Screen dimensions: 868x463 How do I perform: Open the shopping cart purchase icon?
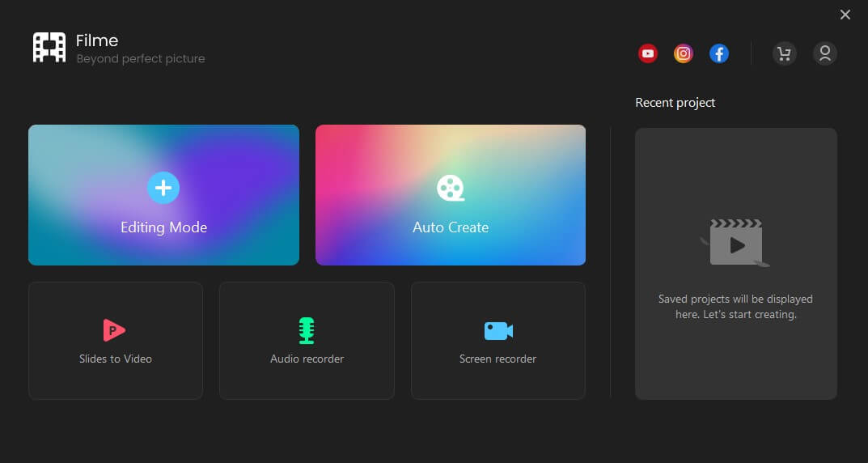pyautogui.click(x=784, y=53)
